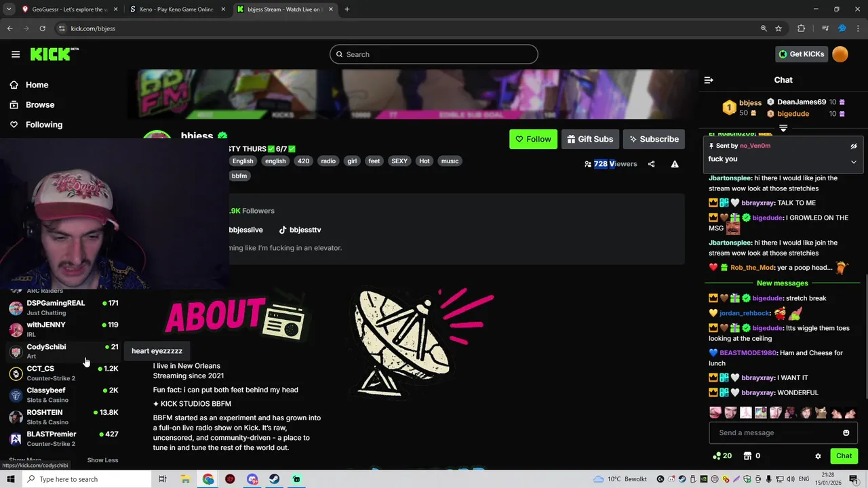Viewport: 868px width, 488px height.
Task: Select the SEXY tag
Action: (399, 161)
